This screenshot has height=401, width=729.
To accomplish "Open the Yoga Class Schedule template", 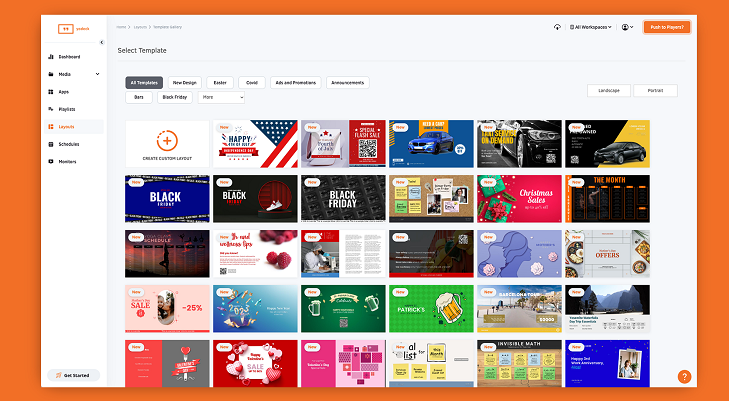I will pos(167,254).
